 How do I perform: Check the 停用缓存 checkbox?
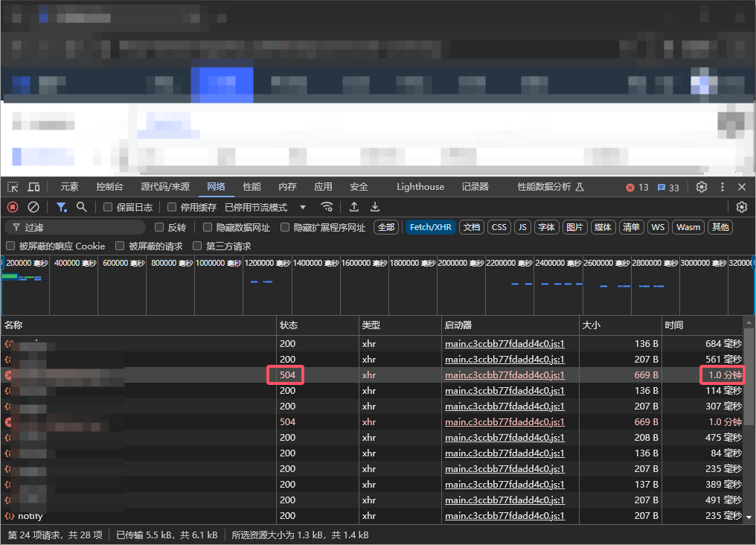tap(172, 208)
